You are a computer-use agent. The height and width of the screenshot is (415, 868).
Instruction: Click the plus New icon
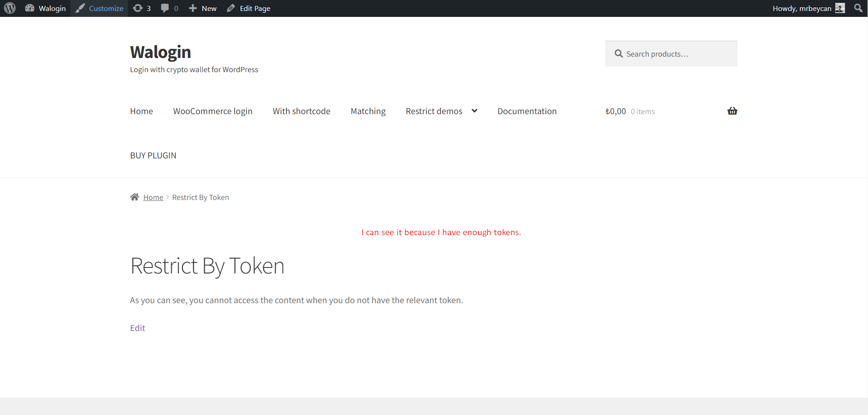[x=193, y=8]
